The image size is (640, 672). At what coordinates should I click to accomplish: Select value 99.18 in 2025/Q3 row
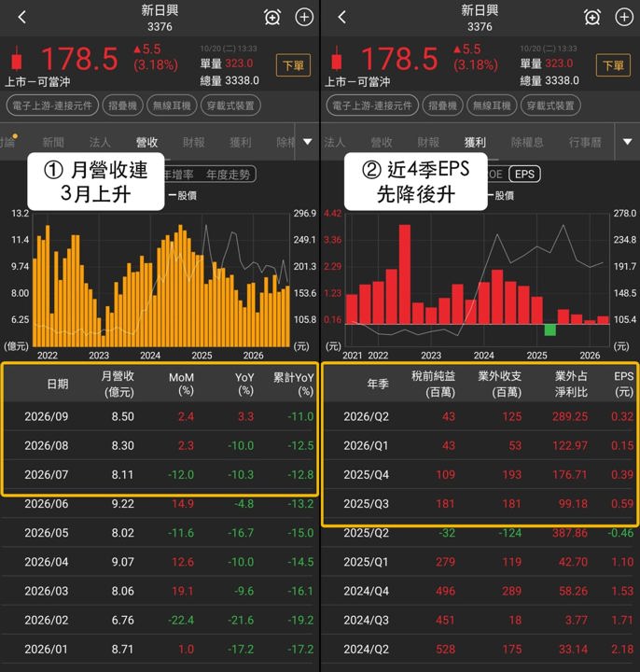coord(573,504)
